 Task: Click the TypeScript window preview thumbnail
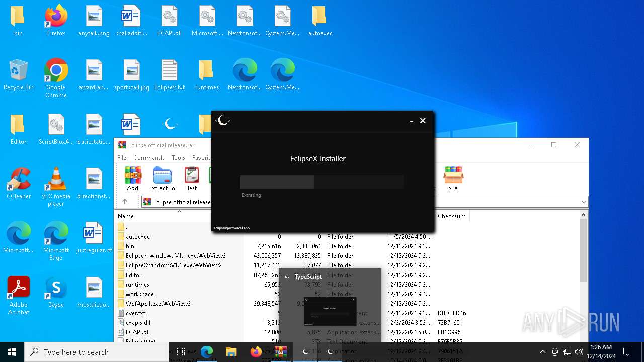coord(330,311)
